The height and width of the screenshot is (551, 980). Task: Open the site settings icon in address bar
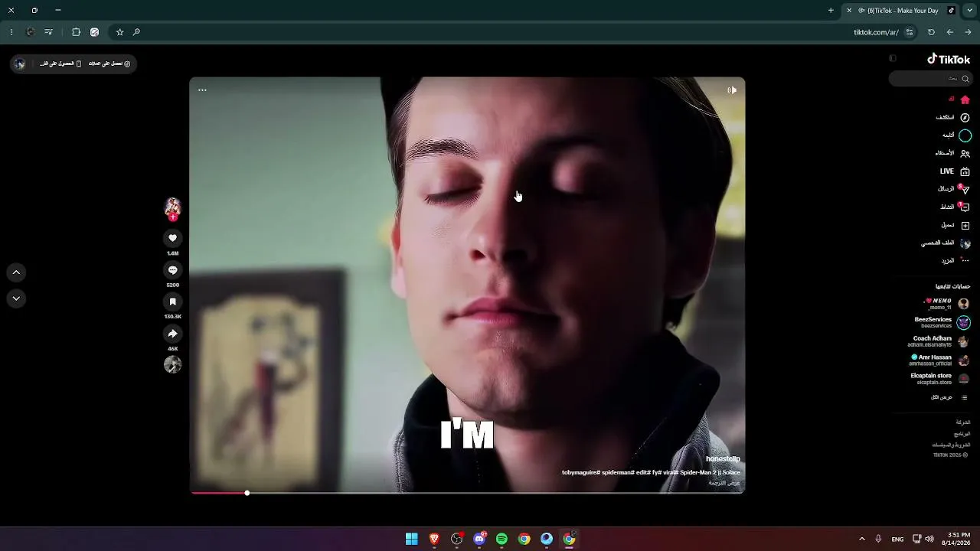point(910,32)
